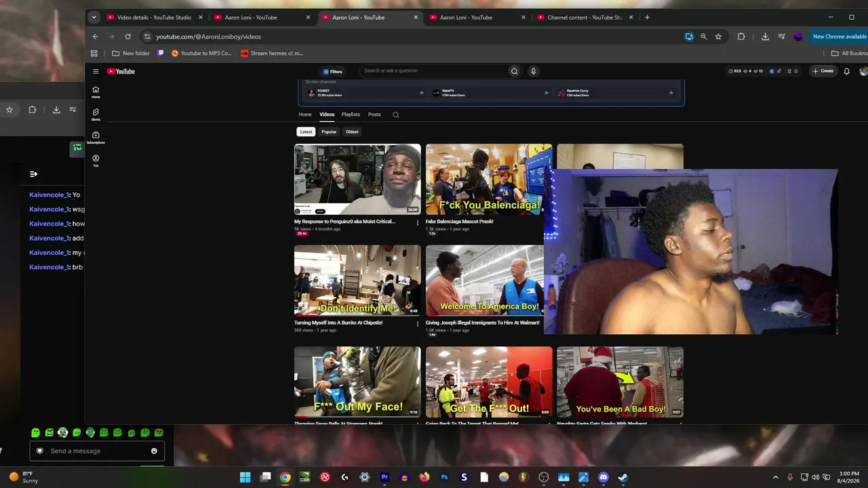Open Chrome tab search dropdown
The image size is (868, 488).
[x=94, y=18]
